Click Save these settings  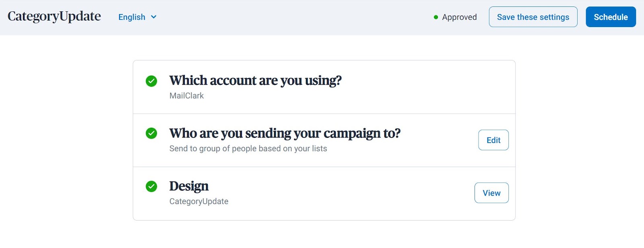pyautogui.click(x=533, y=17)
